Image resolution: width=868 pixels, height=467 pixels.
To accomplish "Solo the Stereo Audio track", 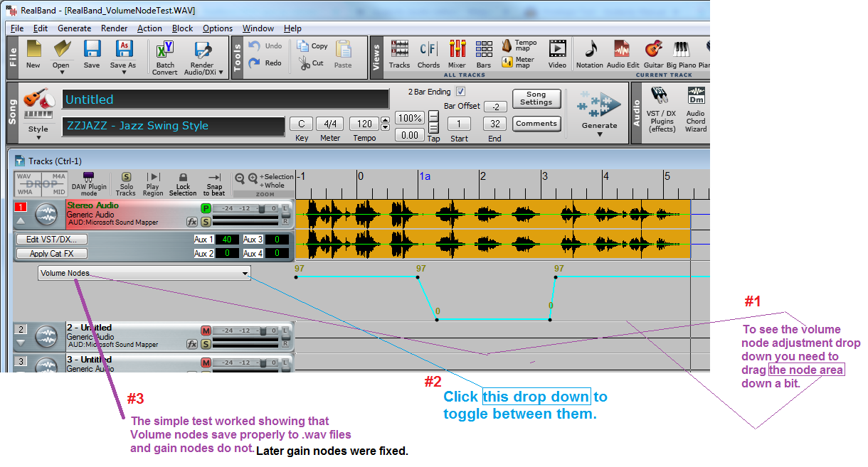I will [x=206, y=220].
